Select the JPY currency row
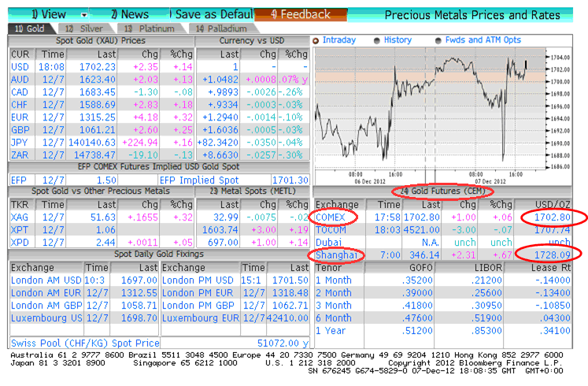 (159, 143)
